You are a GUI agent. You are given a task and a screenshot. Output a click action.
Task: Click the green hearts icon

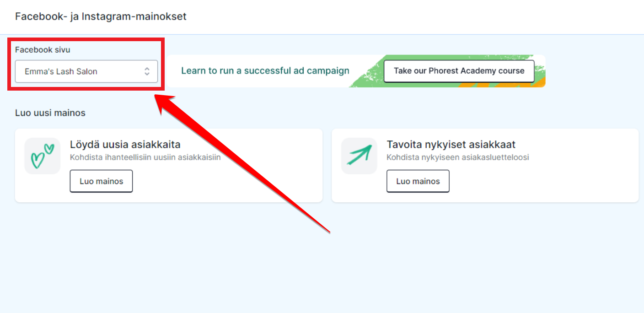click(43, 156)
